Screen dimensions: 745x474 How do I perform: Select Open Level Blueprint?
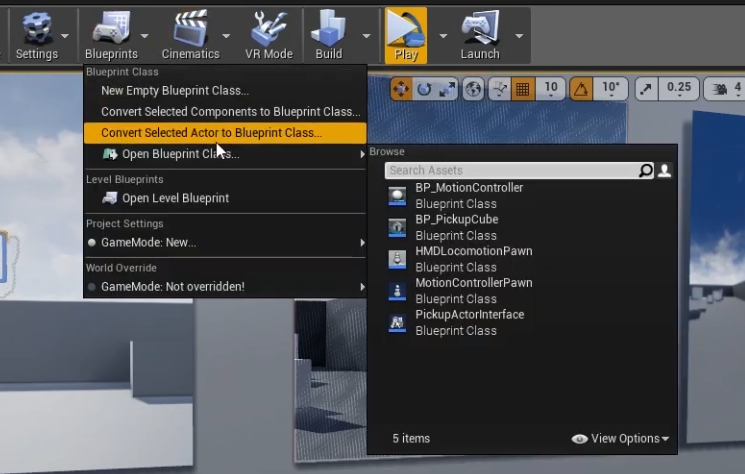tap(225, 198)
